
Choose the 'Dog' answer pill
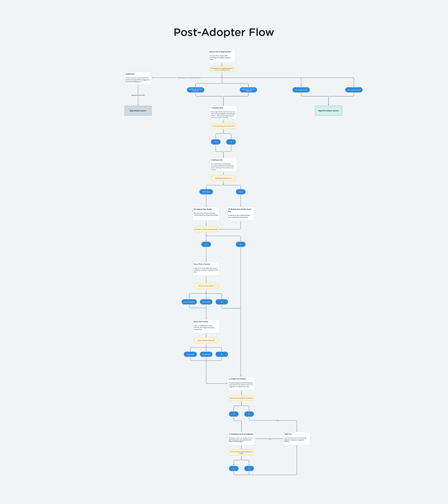click(216, 142)
